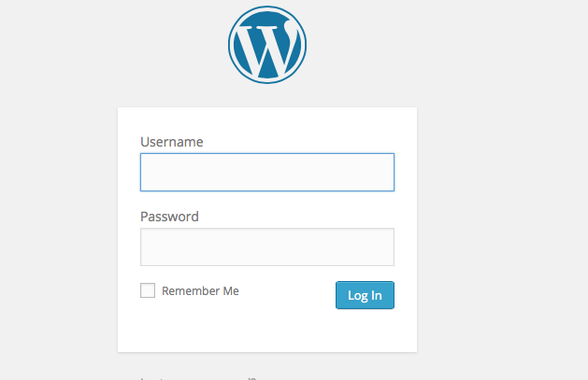588x380 pixels.
Task: Tick the Remember Me checkbox
Action: 148,290
